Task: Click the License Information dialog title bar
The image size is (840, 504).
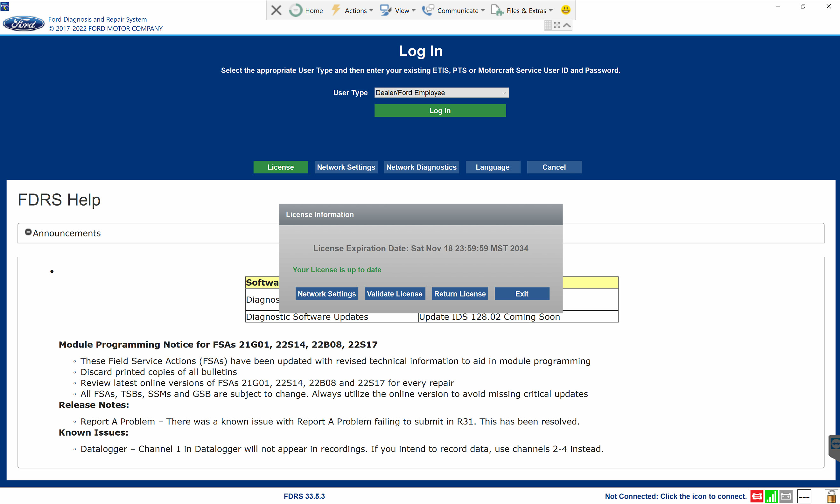Action: coord(421,215)
